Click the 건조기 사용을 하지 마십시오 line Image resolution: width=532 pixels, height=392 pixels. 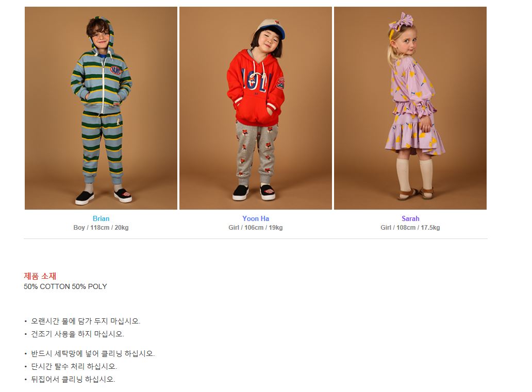pos(78,334)
